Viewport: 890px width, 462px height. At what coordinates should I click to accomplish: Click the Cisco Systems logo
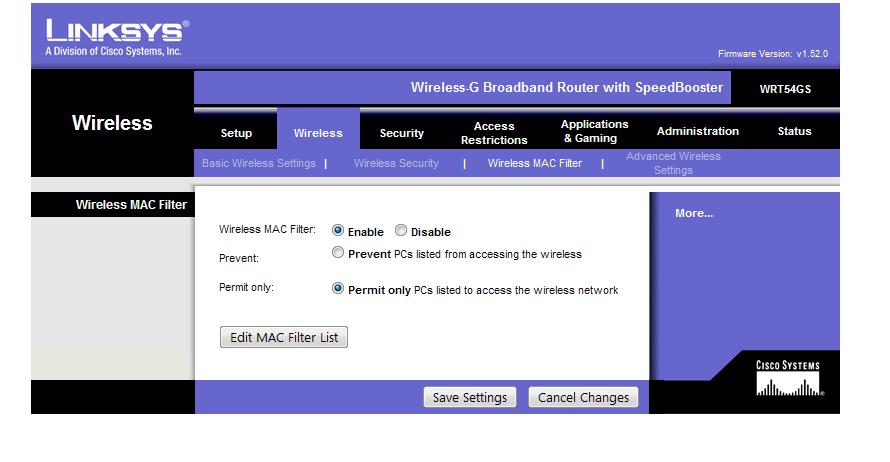(x=788, y=380)
